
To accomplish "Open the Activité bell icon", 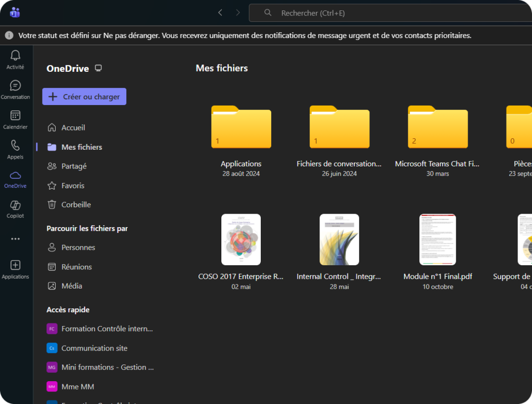I will point(15,56).
